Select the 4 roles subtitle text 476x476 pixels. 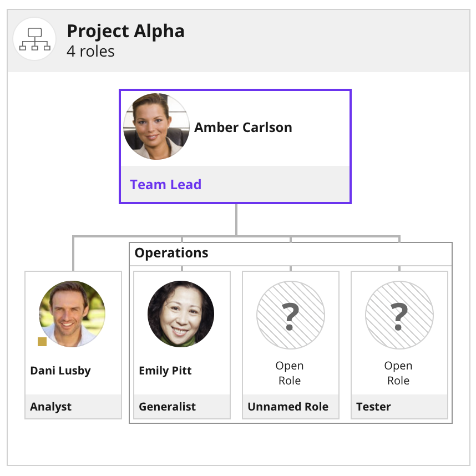click(91, 51)
